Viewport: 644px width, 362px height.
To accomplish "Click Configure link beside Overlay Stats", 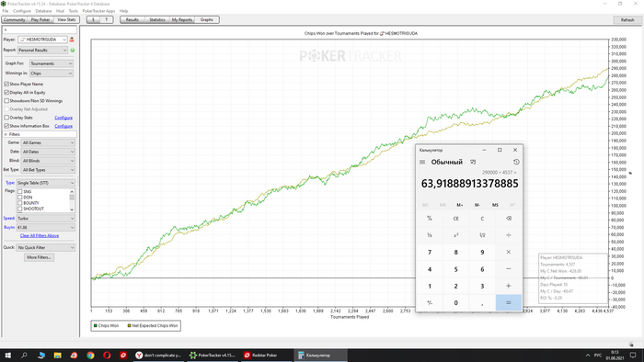I will pyautogui.click(x=63, y=118).
